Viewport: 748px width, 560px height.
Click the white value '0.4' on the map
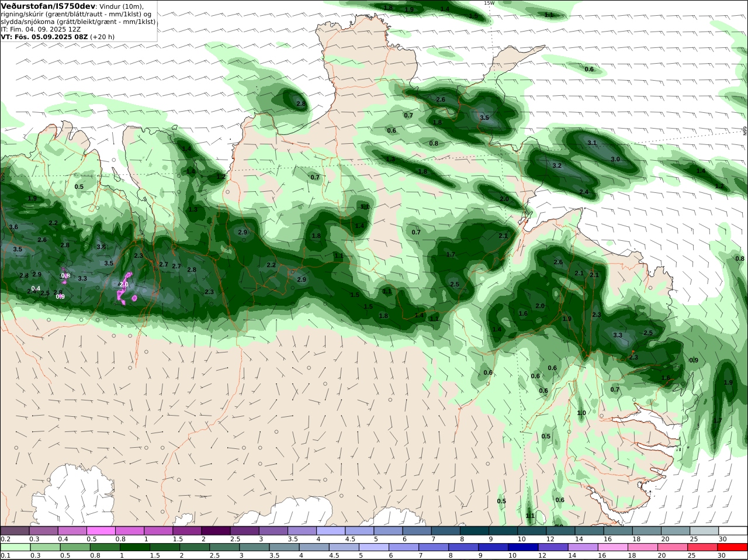(36, 288)
